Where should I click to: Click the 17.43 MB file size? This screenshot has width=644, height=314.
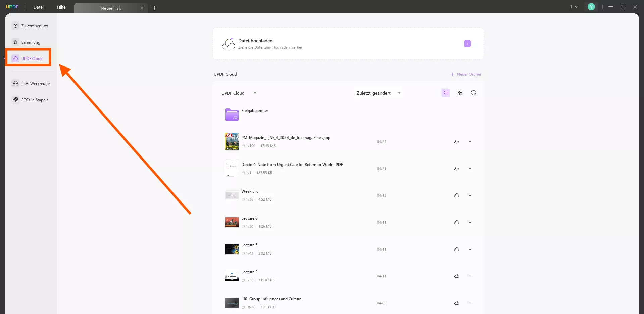[x=268, y=146]
